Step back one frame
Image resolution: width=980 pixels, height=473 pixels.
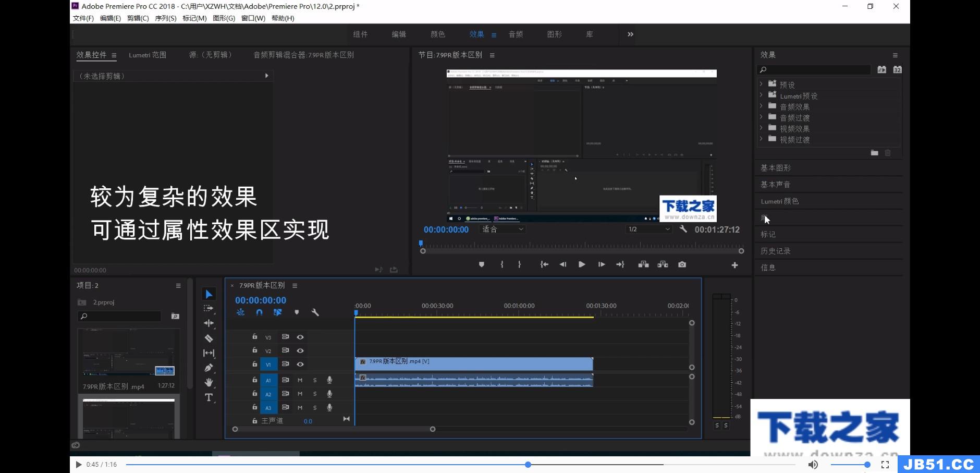pos(563,265)
